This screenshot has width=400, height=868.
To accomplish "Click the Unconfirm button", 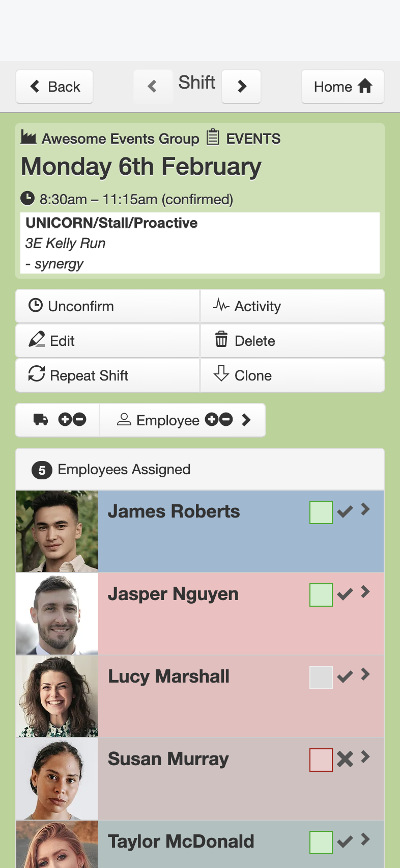I will point(107,306).
